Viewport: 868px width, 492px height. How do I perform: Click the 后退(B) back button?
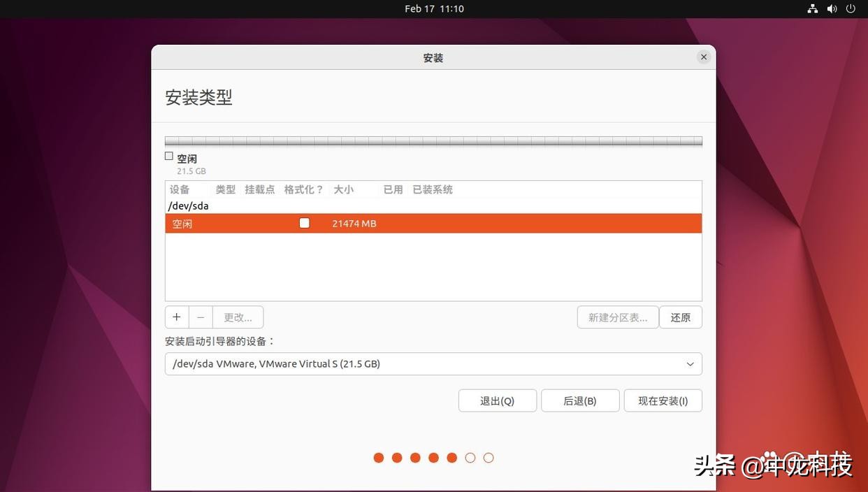click(579, 400)
